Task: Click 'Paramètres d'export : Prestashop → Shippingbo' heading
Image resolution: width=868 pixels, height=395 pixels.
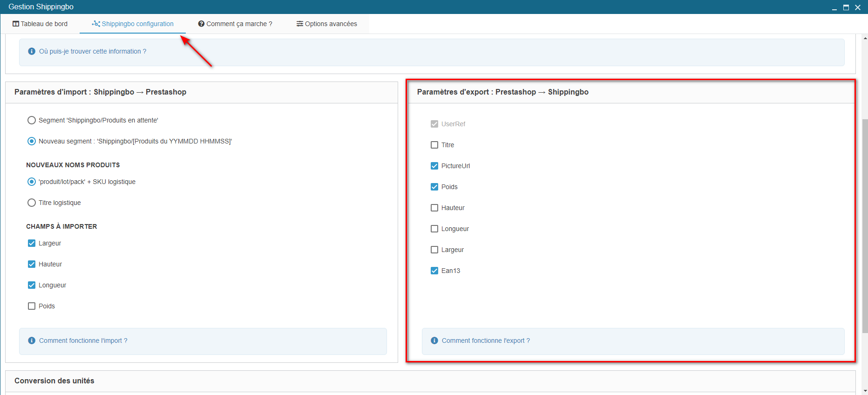Action: click(x=502, y=92)
